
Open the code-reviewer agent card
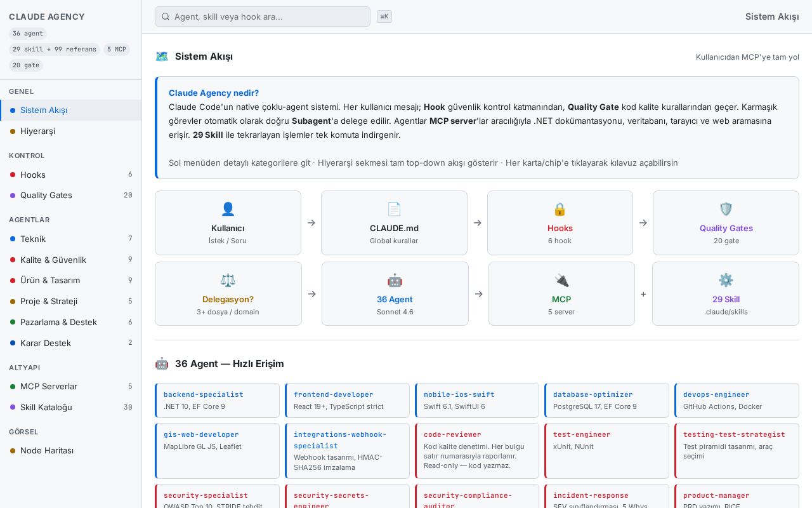click(x=477, y=451)
